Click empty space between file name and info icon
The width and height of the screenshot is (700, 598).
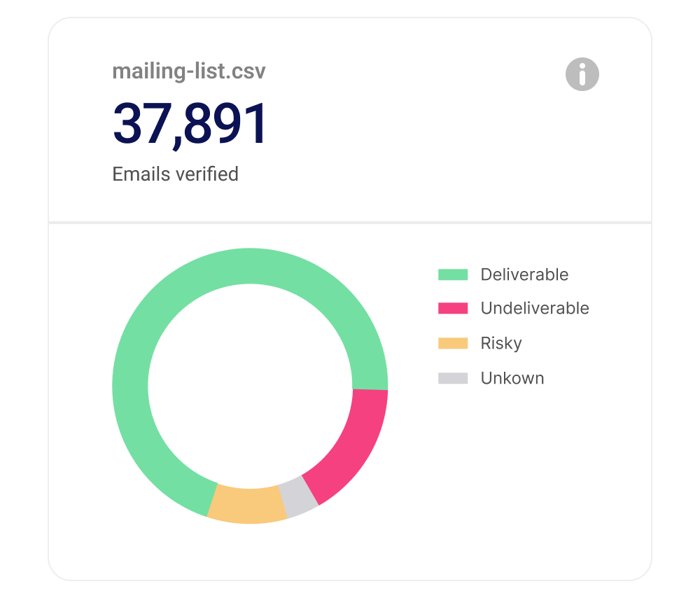click(413, 72)
